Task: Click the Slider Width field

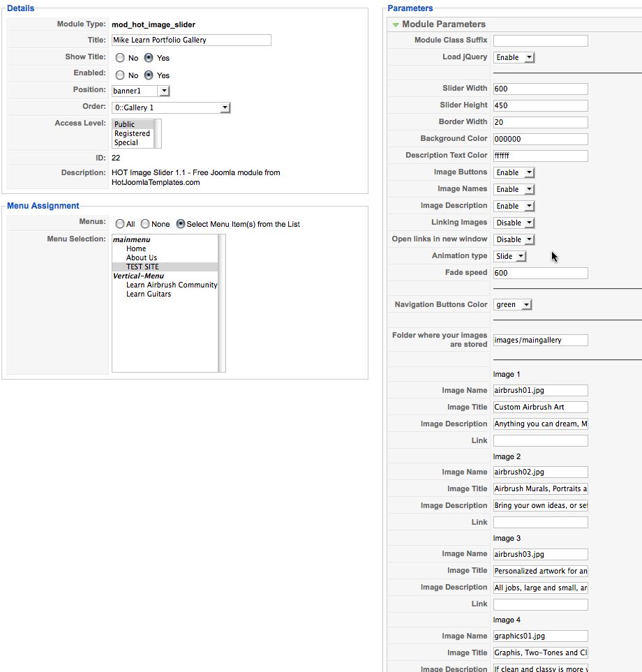Action: pyautogui.click(x=540, y=89)
